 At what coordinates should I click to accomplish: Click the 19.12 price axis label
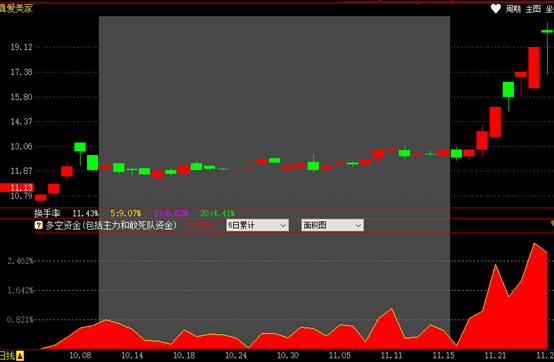tap(21, 47)
